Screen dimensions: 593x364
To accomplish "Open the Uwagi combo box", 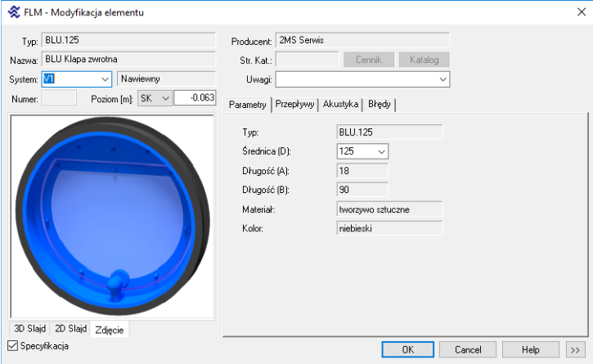I will [x=443, y=79].
